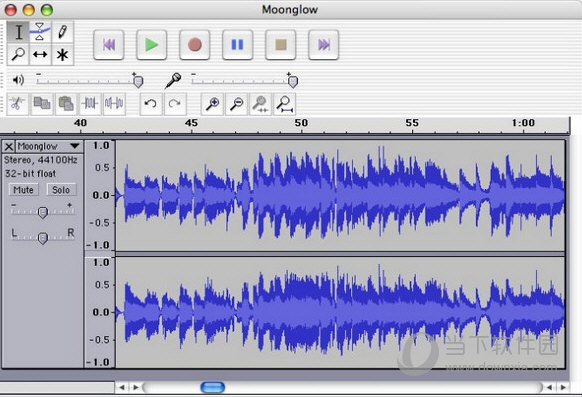Click the last right scroll arrow at the scrollbar's right end
The height and width of the screenshot is (397, 582).
[563, 387]
